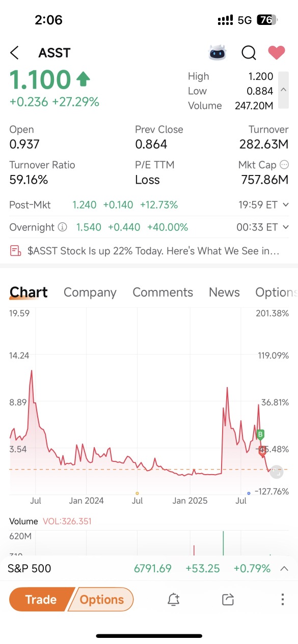Toggle the heart watchlist favorite

277,52
